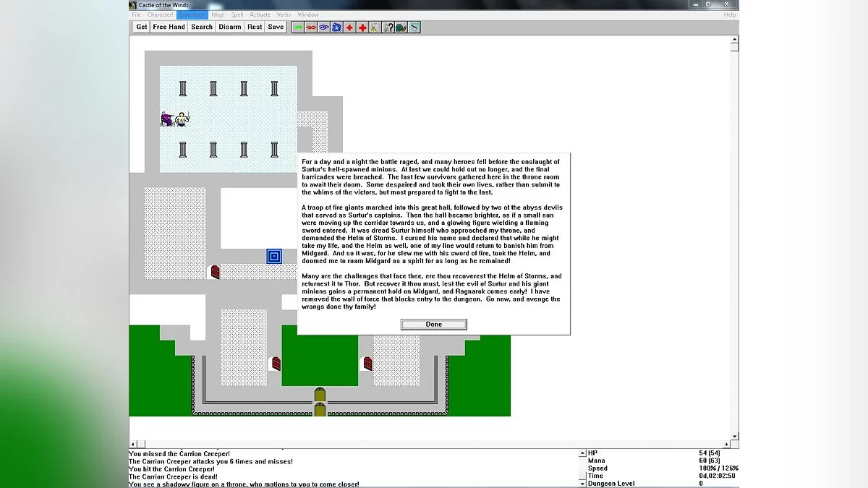The width and height of the screenshot is (868, 488).
Task: Click the question mark identify icon
Action: (388, 27)
